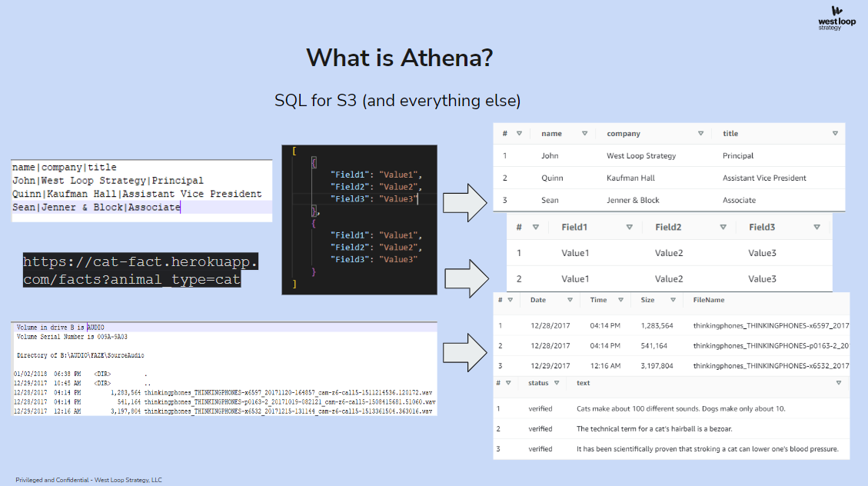Click the "FileName" column header
This screenshot has height=486, width=868.
pyautogui.click(x=709, y=300)
